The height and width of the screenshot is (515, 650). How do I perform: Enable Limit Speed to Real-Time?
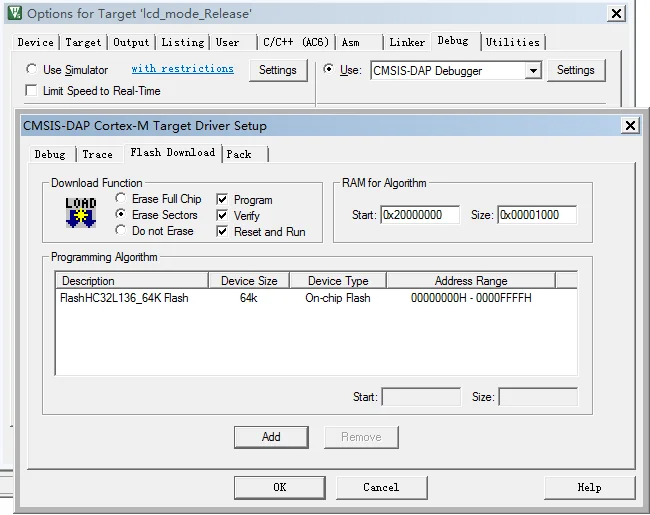pyautogui.click(x=31, y=90)
